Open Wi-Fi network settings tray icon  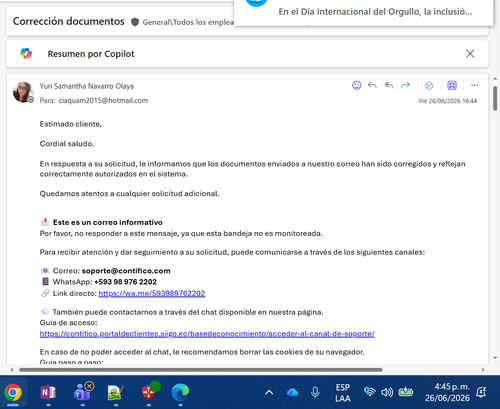tap(370, 392)
